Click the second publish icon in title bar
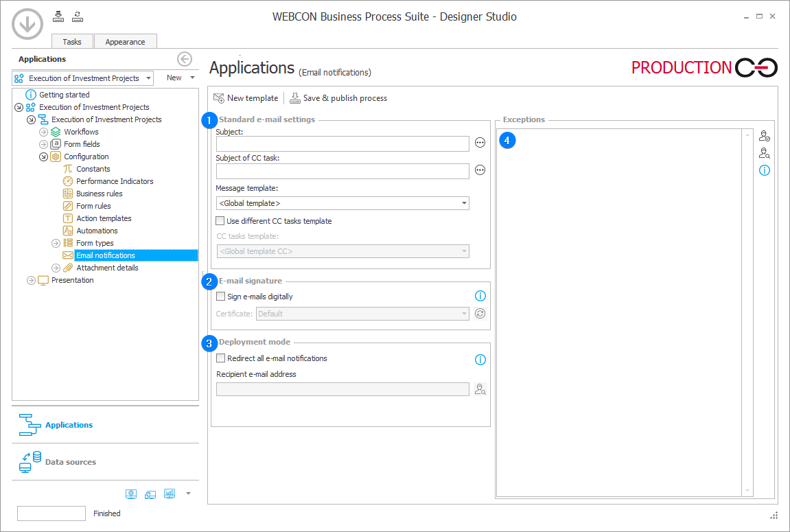The width and height of the screenshot is (790, 532). (x=78, y=16)
